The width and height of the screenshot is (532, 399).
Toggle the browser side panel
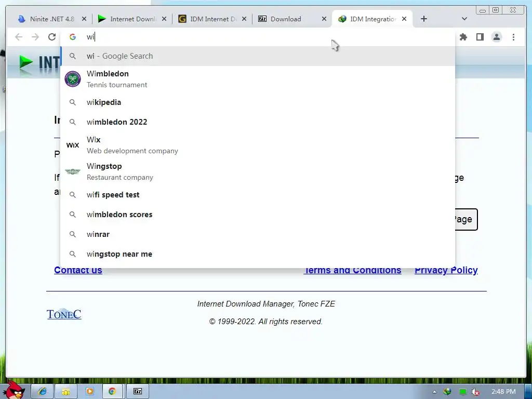click(x=480, y=37)
